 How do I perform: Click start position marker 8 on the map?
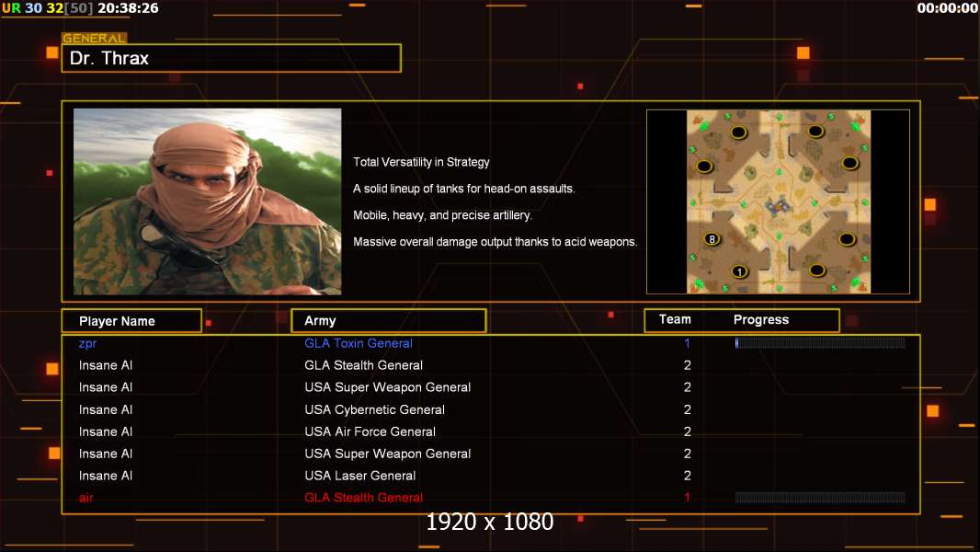click(712, 239)
